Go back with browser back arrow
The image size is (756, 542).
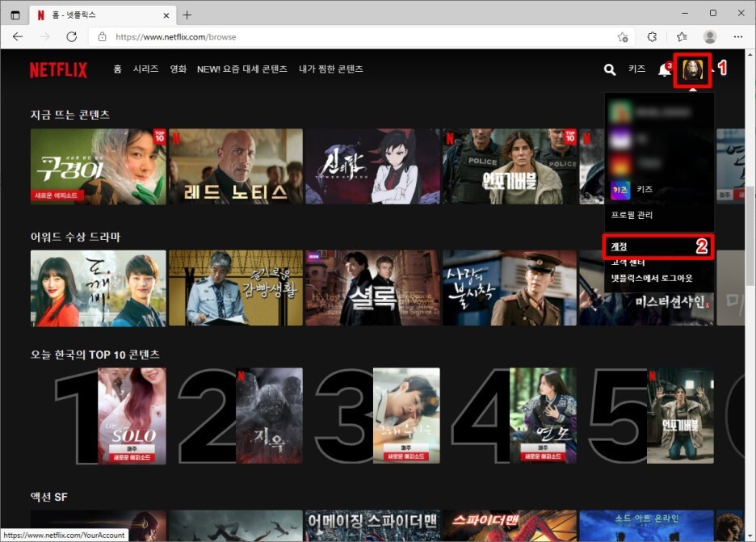(18, 36)
